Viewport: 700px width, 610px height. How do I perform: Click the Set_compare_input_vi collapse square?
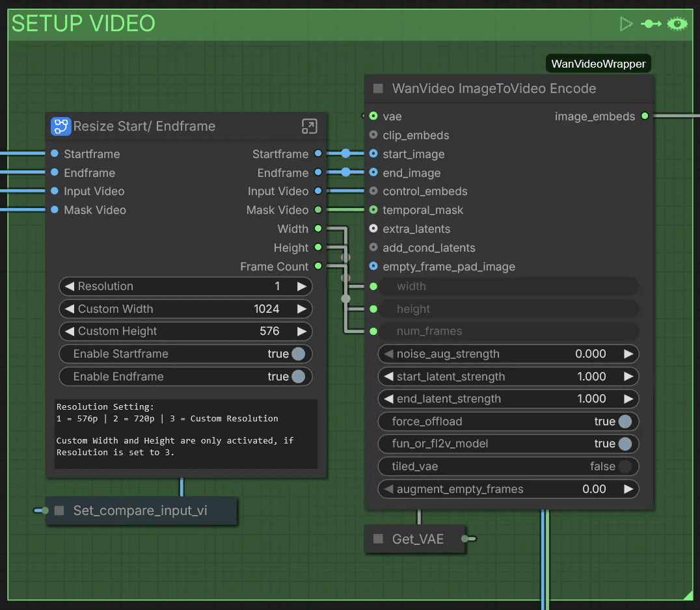coord(59,511)
